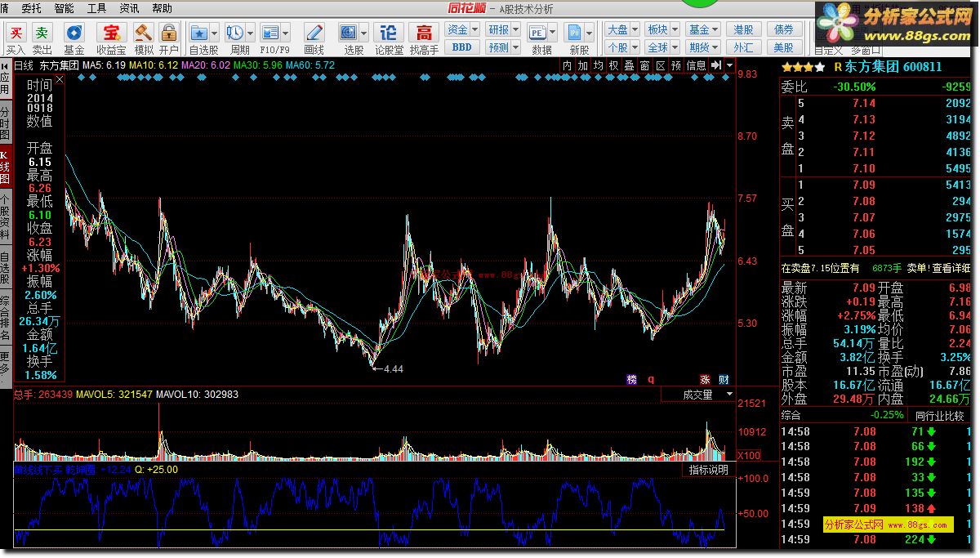This screenshot has height=558, width=980.
Task: Open the 预测 dropdown arrow
Action: click(x=515, y=47)
